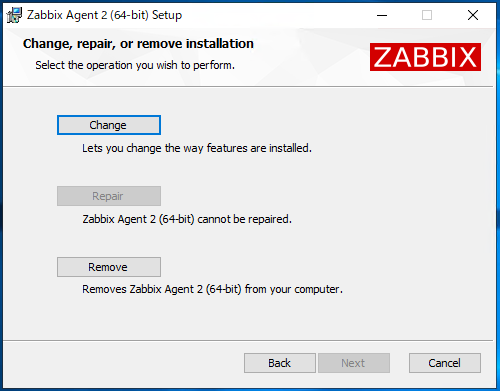Image resolution: width=500 pixels, height=391 pixels.
Task: Choose the Change installation option
Action: click(x=109, y=125)
